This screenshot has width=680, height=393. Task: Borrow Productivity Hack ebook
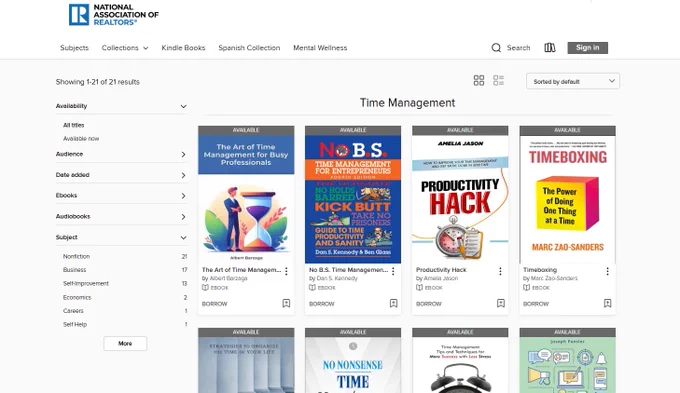428,304
